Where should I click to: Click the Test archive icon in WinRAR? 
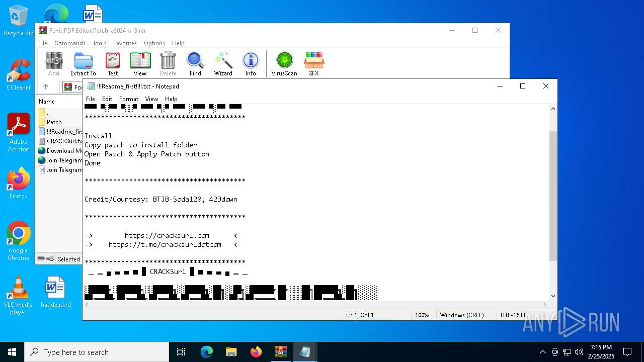113,64
